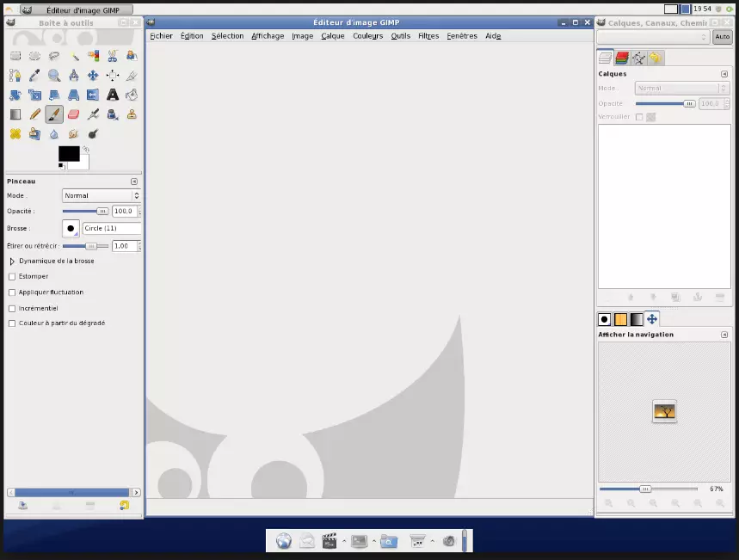Click the Circle (11) brush name field
This screenshot has width=739, height=560.
coord(112,229)
